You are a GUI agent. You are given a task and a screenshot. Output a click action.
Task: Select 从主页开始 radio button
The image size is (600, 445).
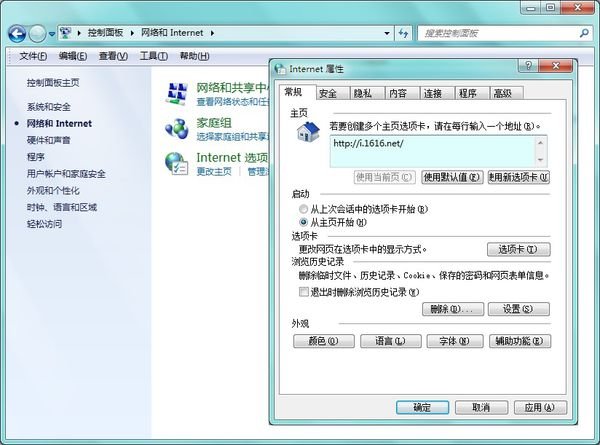tap(303, 222)
